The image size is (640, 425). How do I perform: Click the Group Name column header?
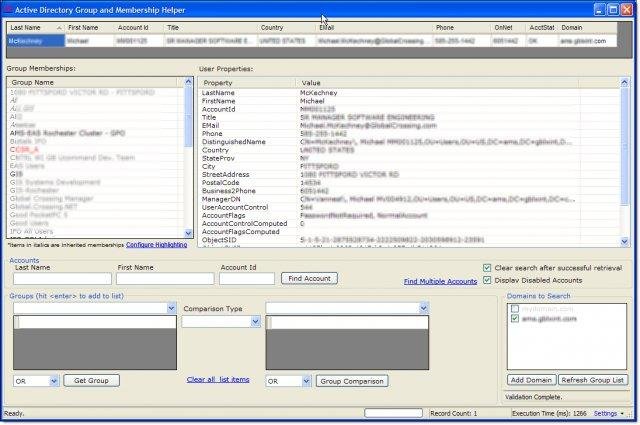[x=34, y=82]
